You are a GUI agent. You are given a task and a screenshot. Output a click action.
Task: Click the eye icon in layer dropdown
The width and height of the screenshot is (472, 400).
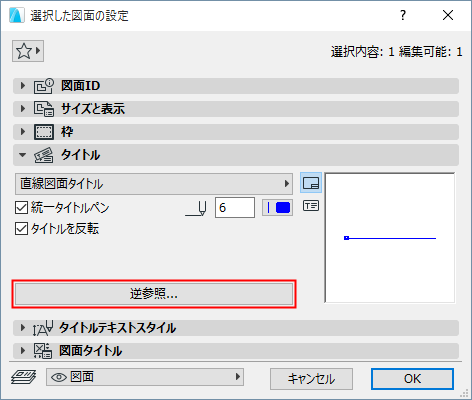click(x=59, y=377)
